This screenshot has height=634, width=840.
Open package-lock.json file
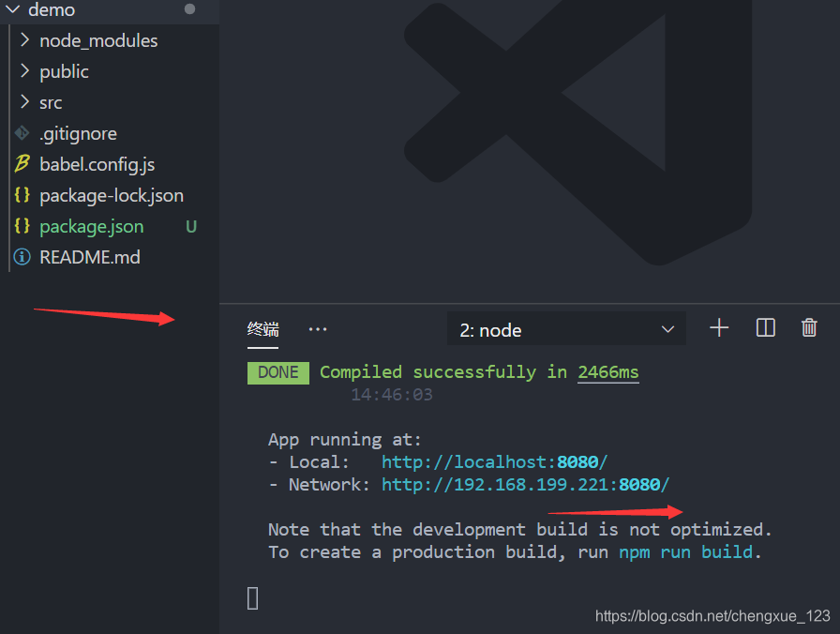[110, 195]
